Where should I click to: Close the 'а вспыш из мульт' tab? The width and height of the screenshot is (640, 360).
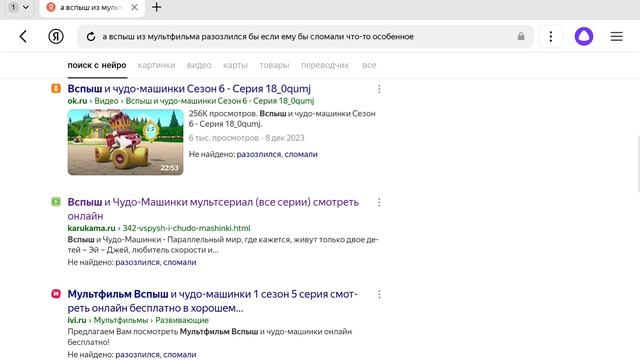click(134, 7)
